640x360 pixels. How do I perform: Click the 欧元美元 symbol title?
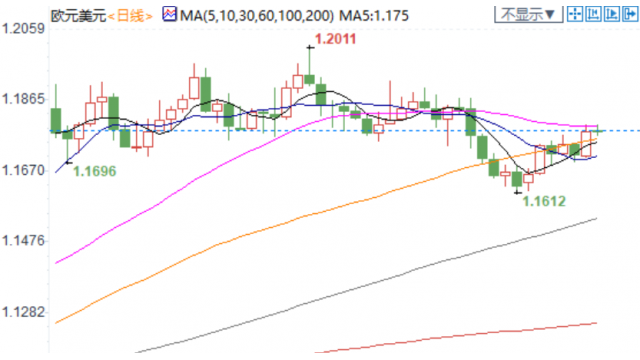pos(78,16)
